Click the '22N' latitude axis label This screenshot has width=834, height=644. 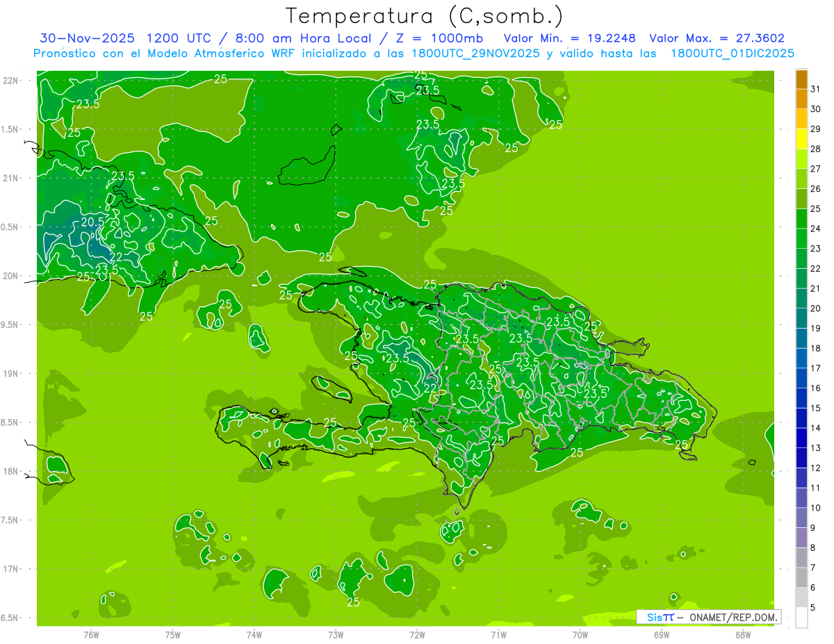[x=10, y=81]
